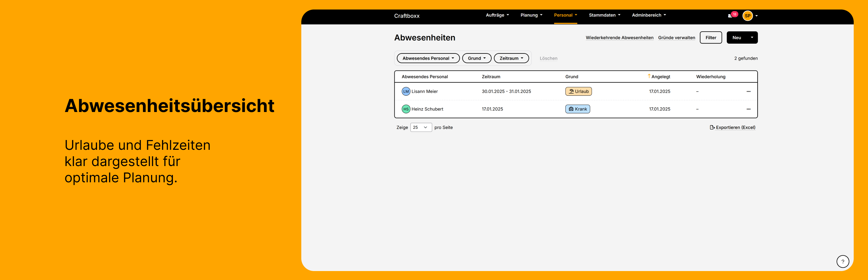This screenshot has width=868, height=280.
Task: Expand the Abwesendes Personal filter dropdown
Action: tap(428, 58)
